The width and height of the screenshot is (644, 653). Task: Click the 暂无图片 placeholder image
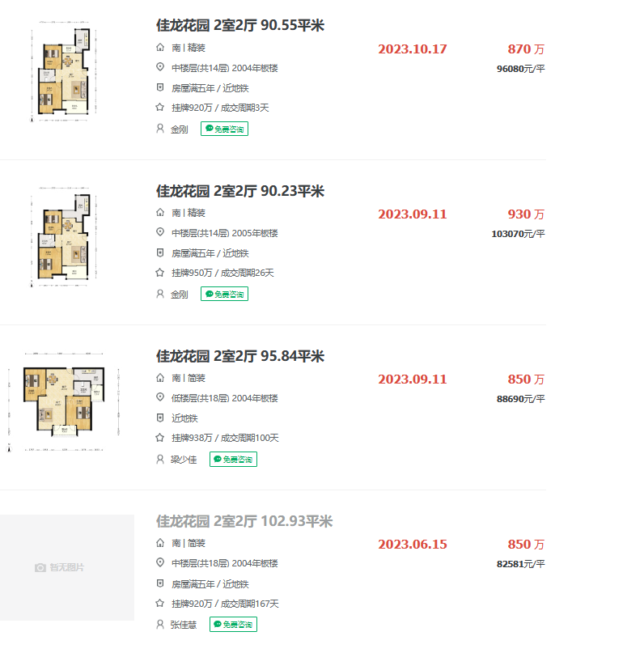click(66, 567)
